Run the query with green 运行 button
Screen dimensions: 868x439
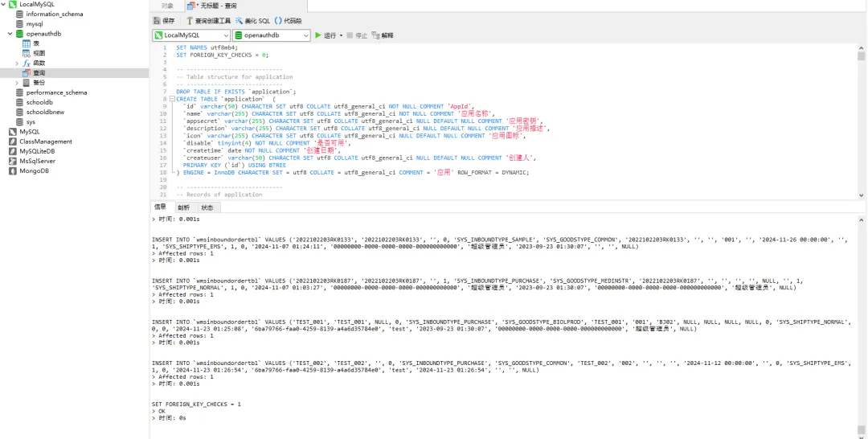tap(325, 35)
